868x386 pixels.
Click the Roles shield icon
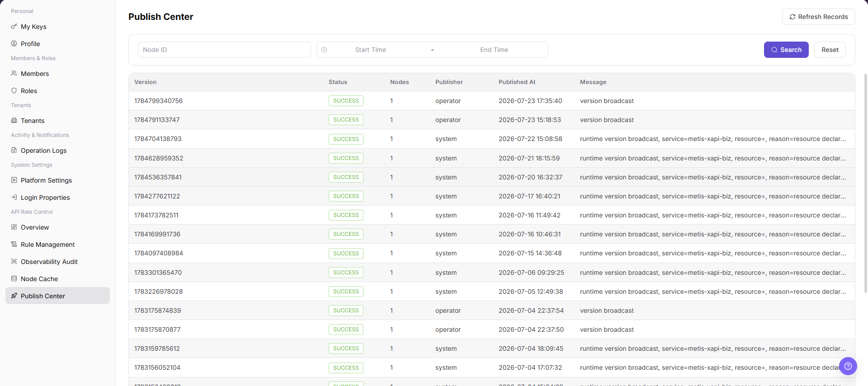pos(14,91)
